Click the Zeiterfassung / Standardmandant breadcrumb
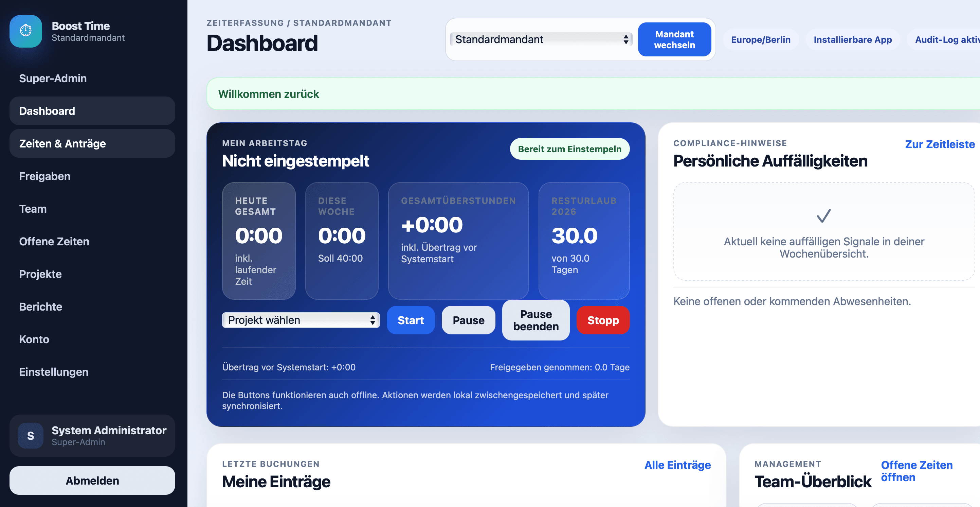The image size is (980, 507). [x=299, y=23]
